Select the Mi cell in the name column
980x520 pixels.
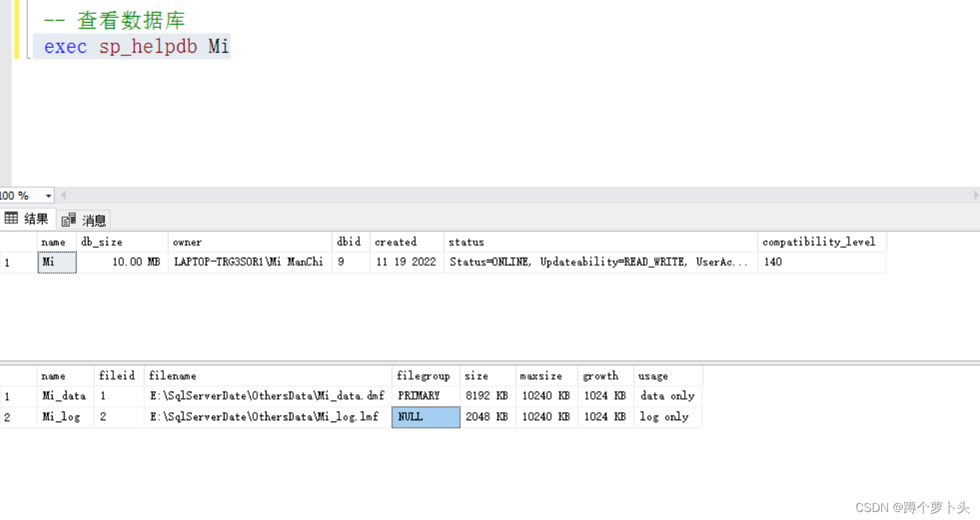pyautogui.click(x=56, y=262)
